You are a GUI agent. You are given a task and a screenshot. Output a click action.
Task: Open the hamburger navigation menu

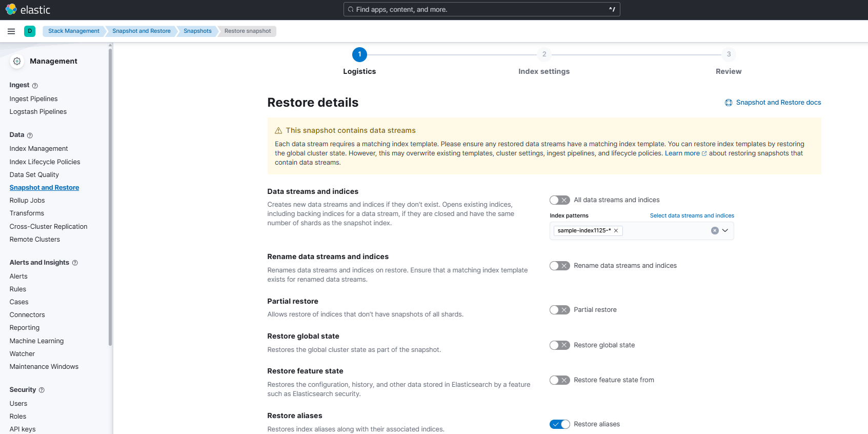coord(11,31)
